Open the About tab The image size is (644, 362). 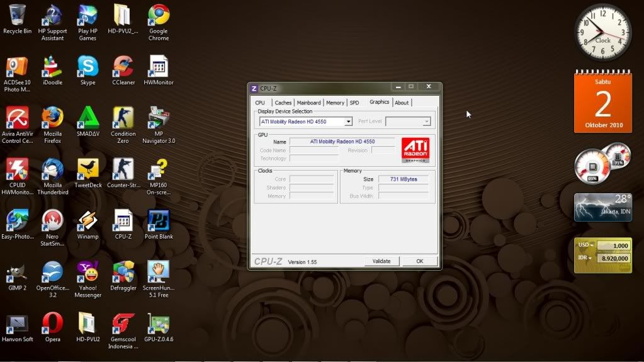point(402,103)
